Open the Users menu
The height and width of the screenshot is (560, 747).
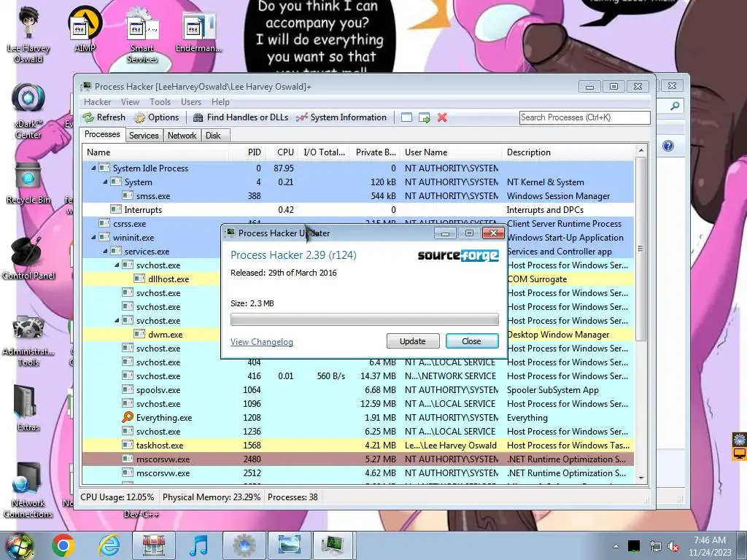pyautogui.click(x=190, y=102)
